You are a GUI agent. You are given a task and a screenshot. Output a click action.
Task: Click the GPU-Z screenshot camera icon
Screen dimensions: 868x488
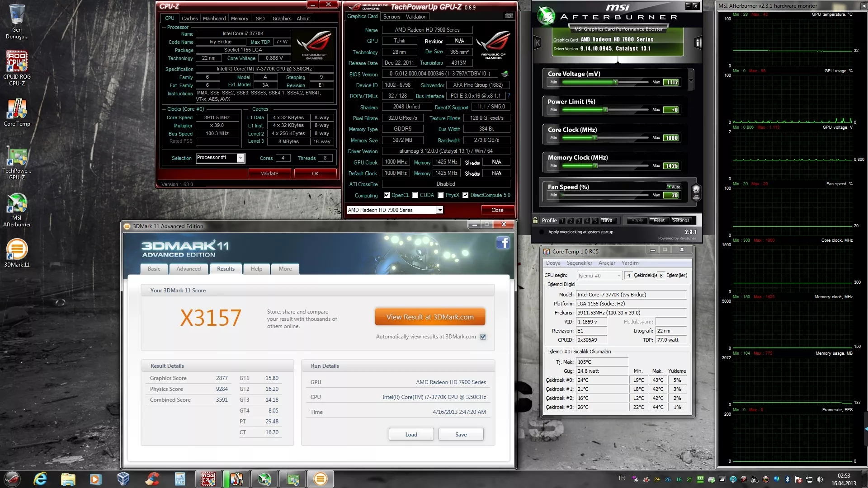(509, 16)
